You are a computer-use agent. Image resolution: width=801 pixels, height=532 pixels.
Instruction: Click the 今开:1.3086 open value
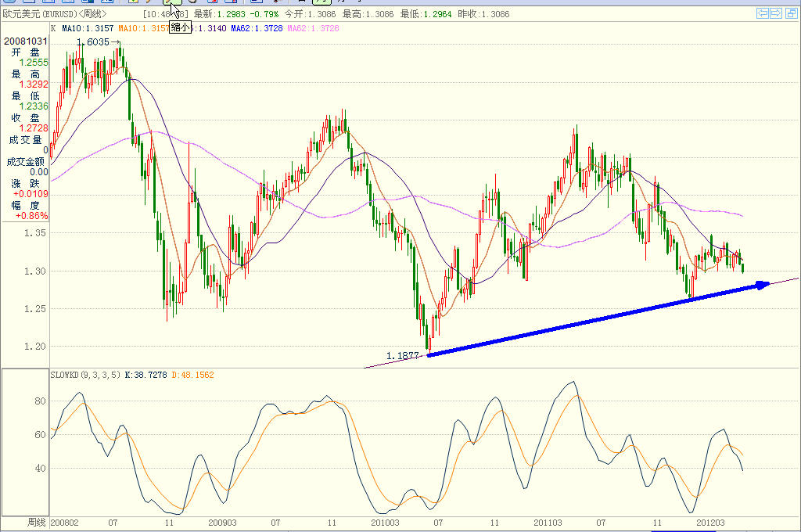pyautogui.click(x=310, y=14)
